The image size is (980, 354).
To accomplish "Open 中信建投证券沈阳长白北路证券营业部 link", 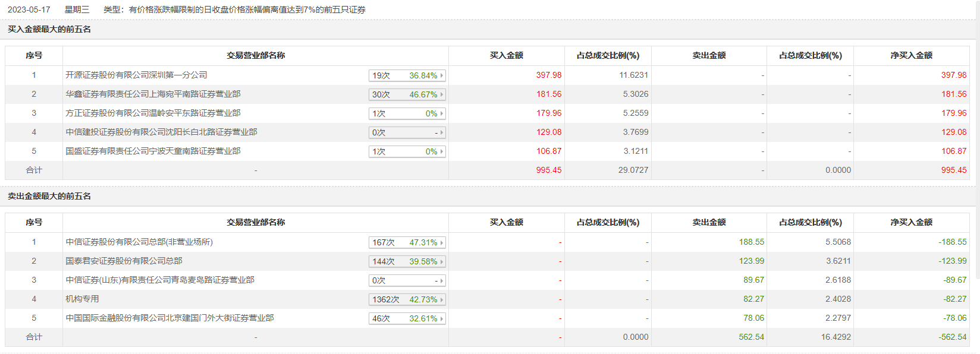I will (161, 132).
